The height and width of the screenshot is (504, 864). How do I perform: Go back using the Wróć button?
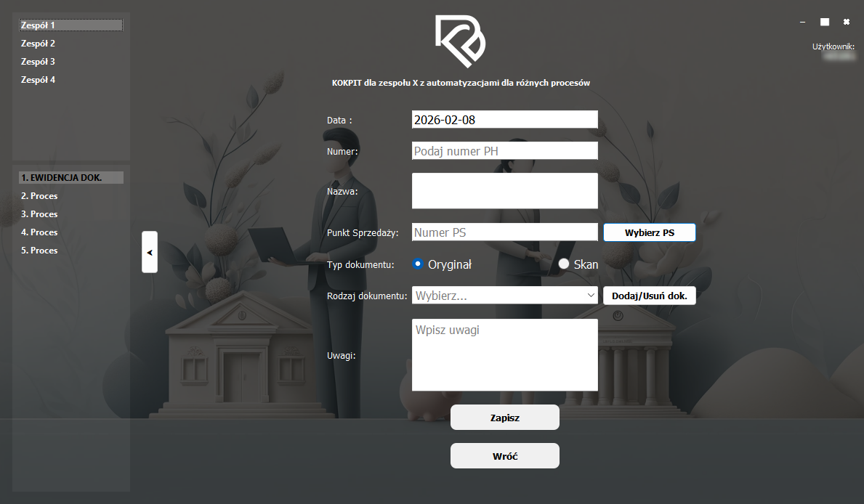(505, 456)
